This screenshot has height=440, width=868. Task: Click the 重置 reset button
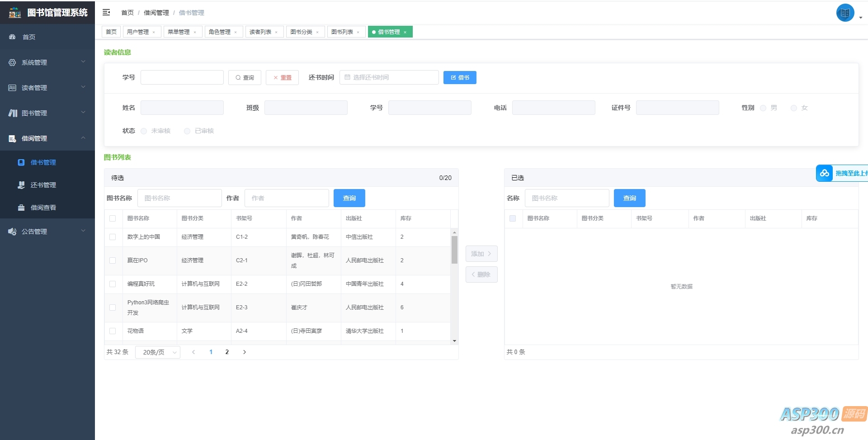[x=282, y=77]
